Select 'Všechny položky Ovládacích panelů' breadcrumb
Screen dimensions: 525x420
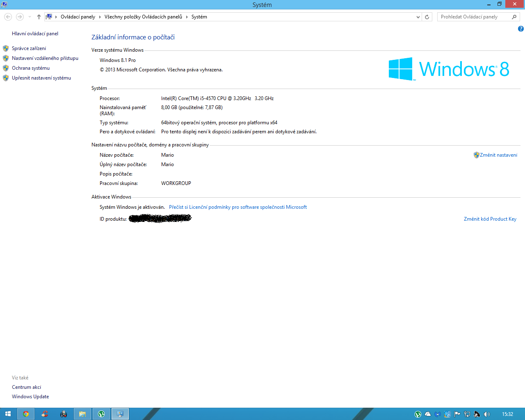[143, 17]
